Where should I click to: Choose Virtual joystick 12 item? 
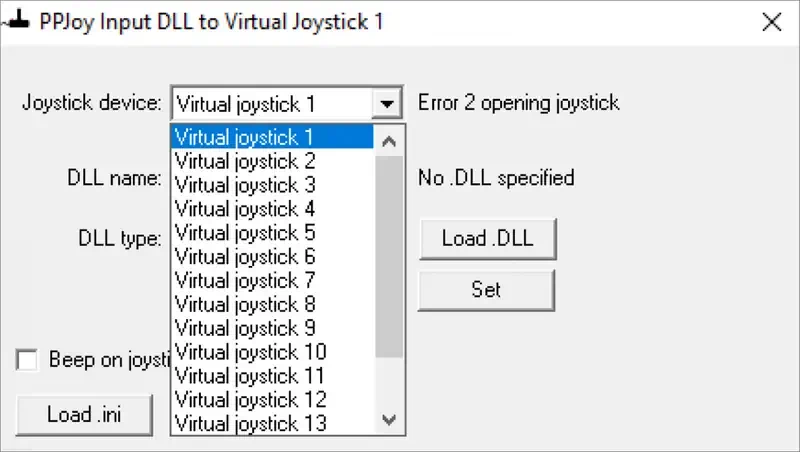[250, 400]
